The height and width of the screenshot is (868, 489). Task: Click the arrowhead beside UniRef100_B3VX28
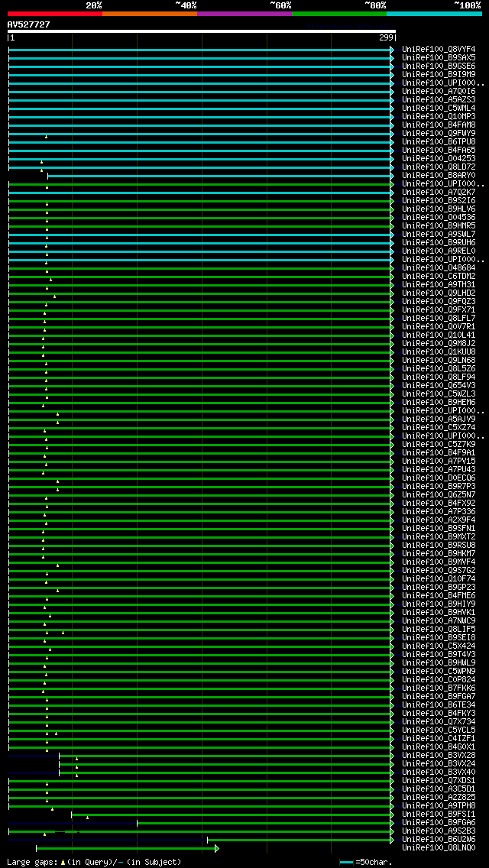(392, 756)
